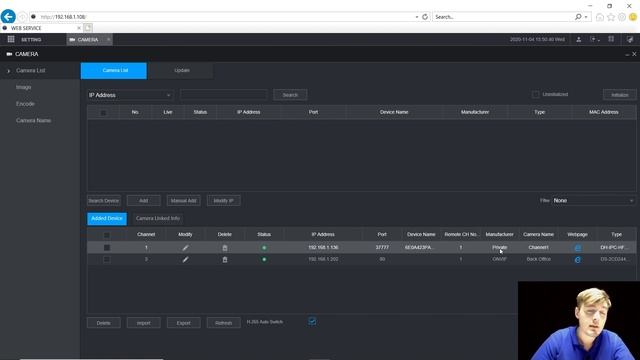The height and width of the screenshot is (360, 640).
Task: Edit the Back Office camera with pencil icon
Action: [x=185, y=259]
